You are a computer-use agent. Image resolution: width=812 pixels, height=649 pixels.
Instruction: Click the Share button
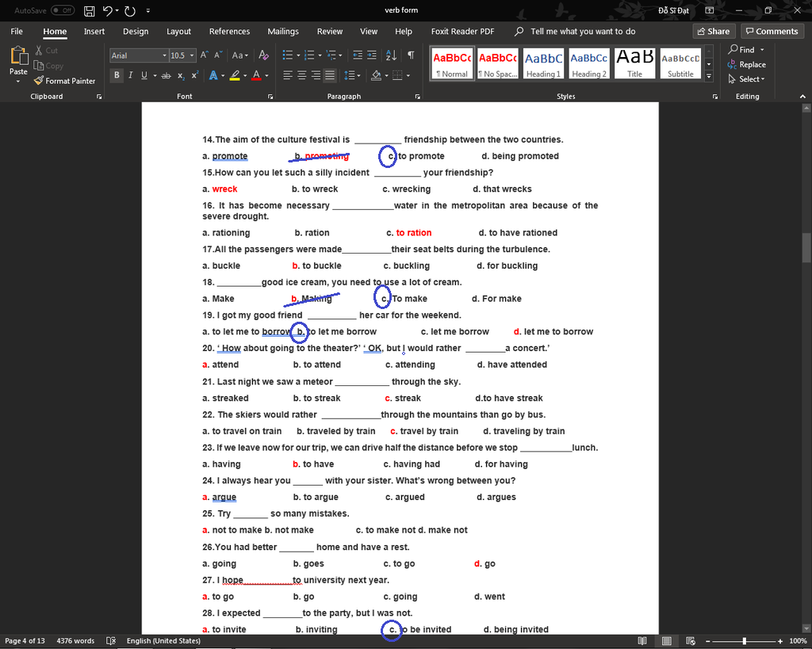(x=714, y=31)
